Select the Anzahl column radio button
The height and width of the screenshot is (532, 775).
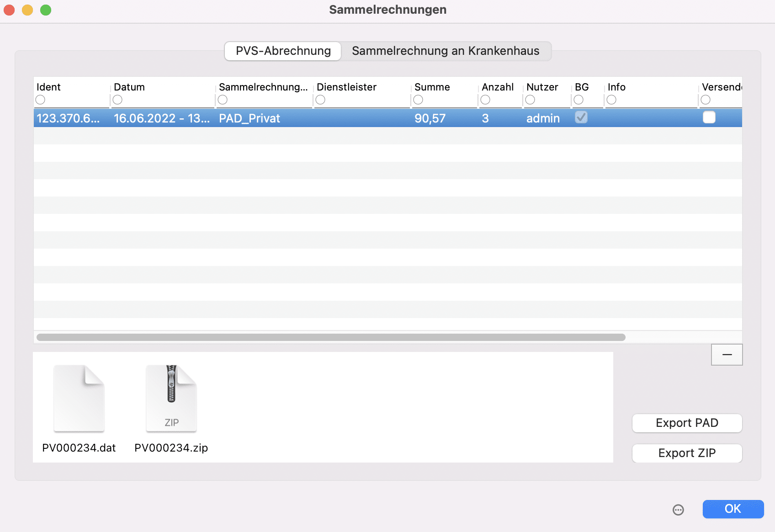pyautogui.click(x=485, y=100)
